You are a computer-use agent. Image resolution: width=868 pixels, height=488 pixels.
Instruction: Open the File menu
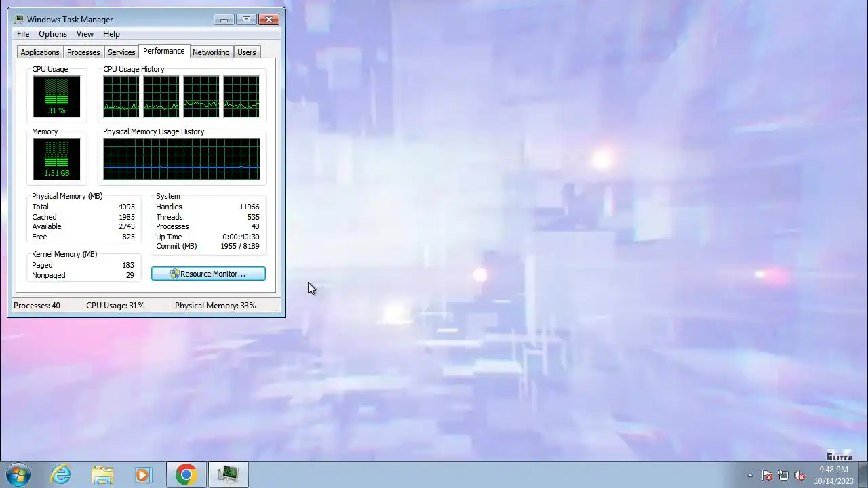click(23, 34)
